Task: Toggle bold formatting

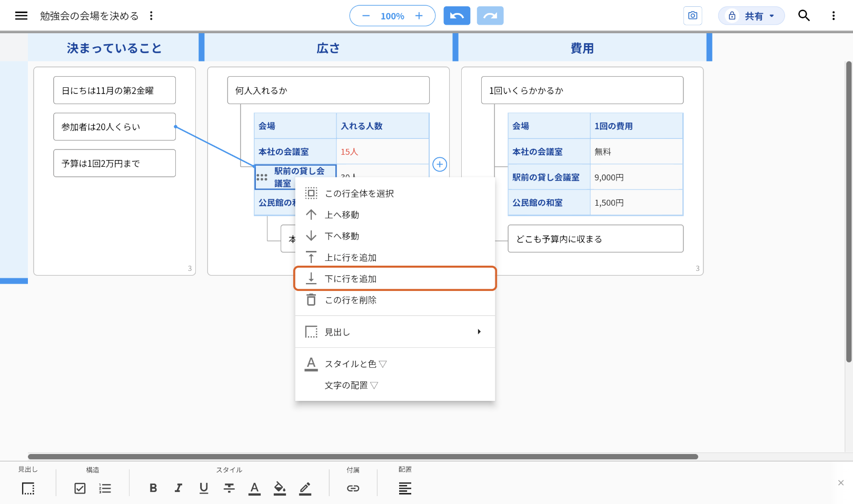Action: coord(153,488)
